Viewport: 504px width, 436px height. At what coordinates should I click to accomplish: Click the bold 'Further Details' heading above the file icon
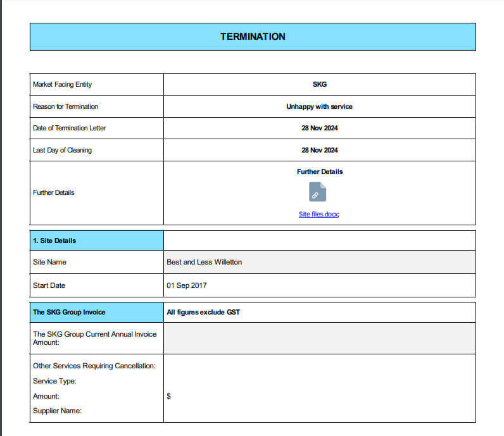point(320,171)
